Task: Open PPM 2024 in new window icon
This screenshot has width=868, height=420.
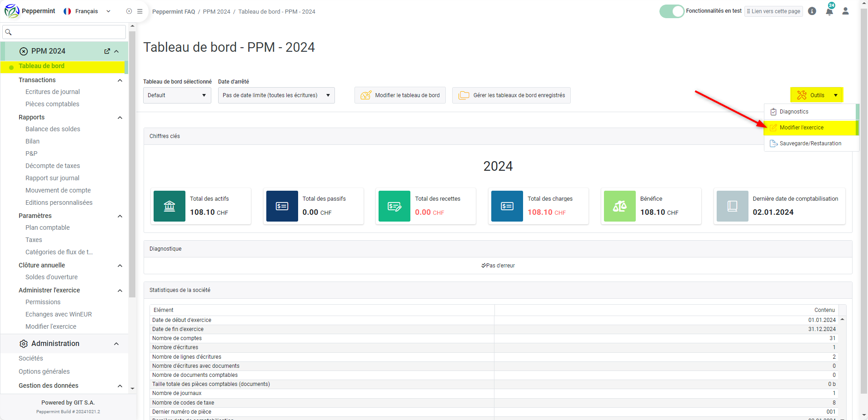Action: tap(107, 51)
